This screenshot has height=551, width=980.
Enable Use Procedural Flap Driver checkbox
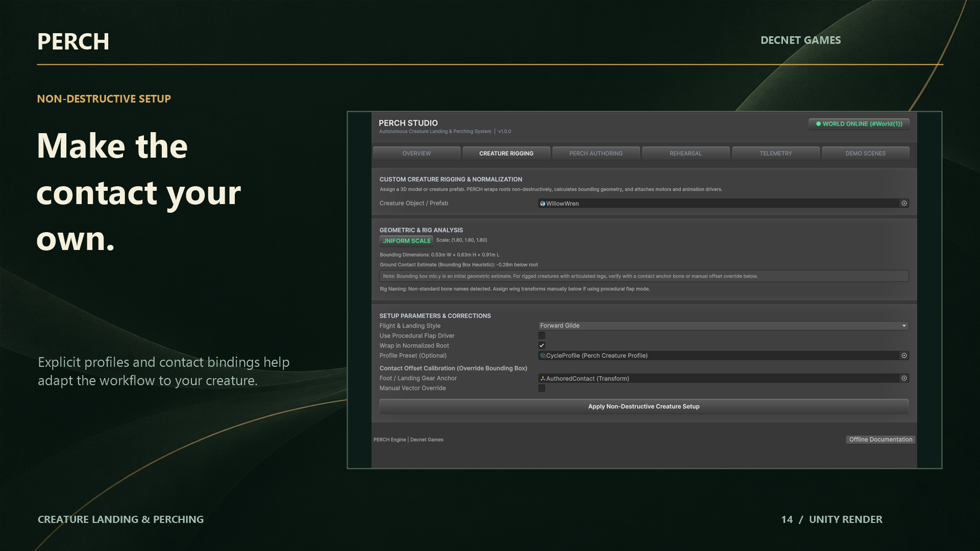542,336
